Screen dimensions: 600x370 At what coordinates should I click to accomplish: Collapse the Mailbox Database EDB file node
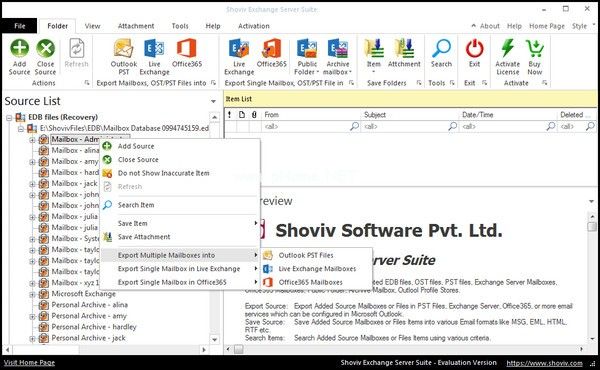[21, 129]
